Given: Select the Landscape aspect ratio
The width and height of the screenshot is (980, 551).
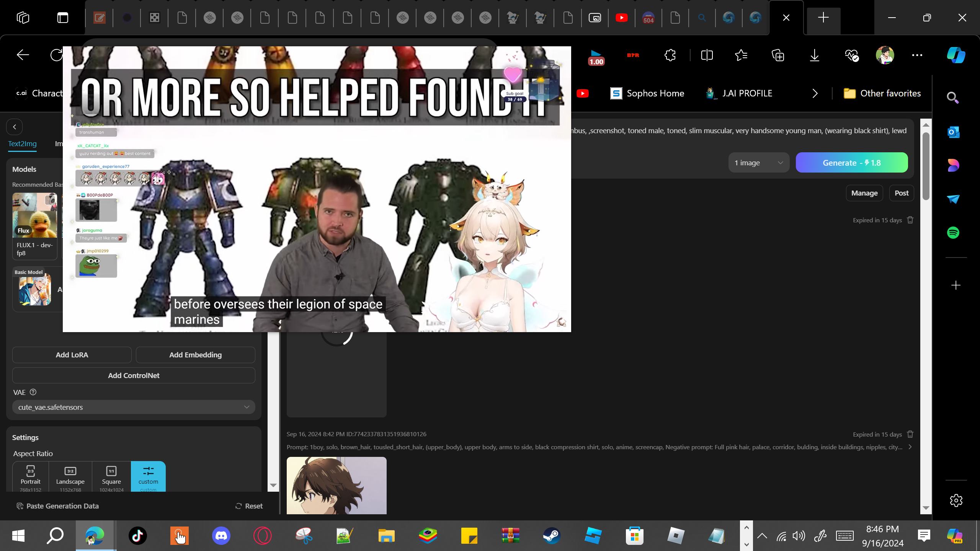Looking at the screenshot, I should [x=70, y=477].
